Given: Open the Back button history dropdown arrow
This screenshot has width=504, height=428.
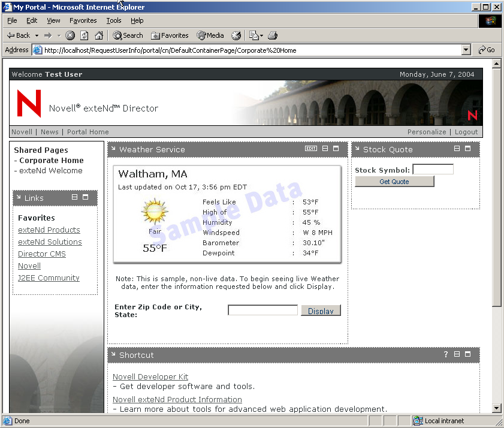Looking at the screenshot, I should click(37, 35).
